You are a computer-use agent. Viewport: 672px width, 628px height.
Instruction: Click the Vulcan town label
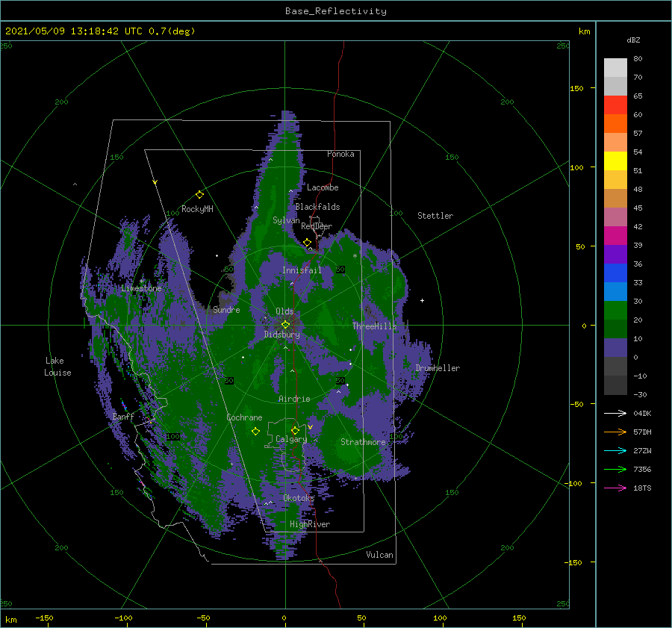(380, 555)
